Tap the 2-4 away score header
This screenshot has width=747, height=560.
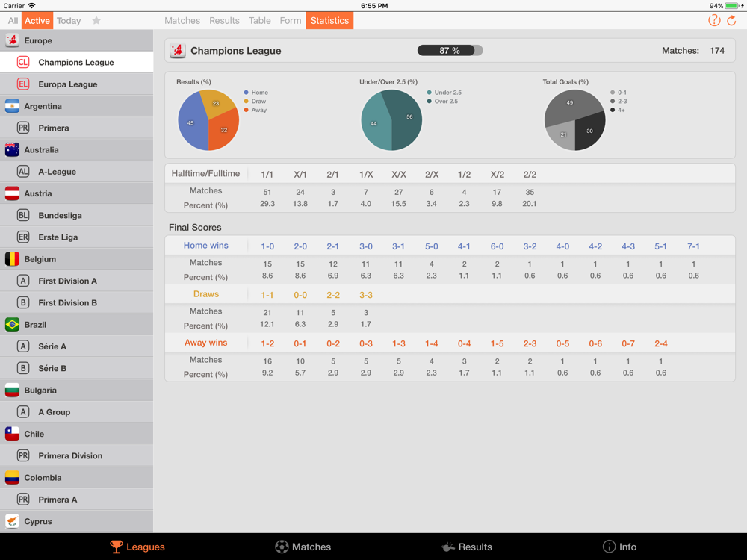661,343
